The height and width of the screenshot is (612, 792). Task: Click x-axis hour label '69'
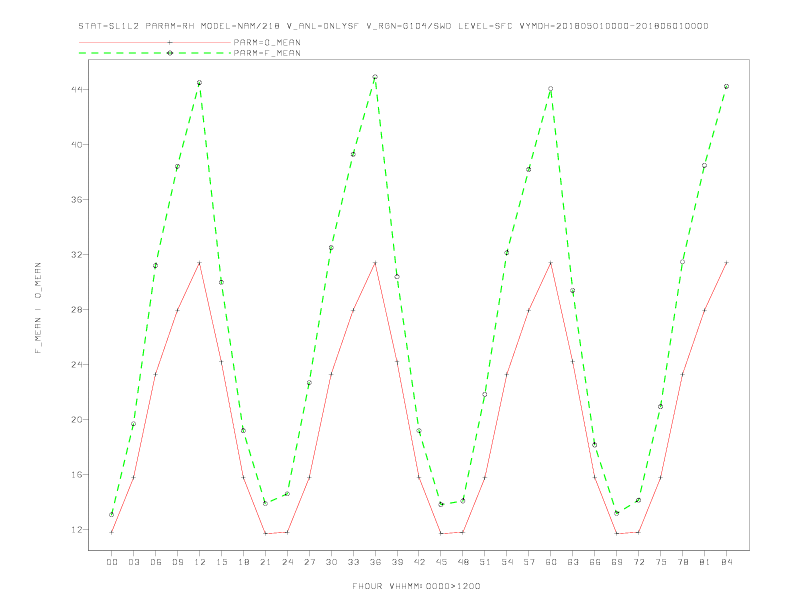coord(617,562)
